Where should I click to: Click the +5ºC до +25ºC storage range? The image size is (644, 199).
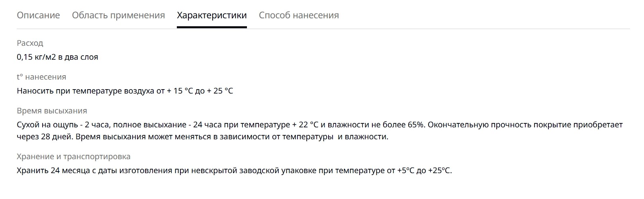pos(424,171)
